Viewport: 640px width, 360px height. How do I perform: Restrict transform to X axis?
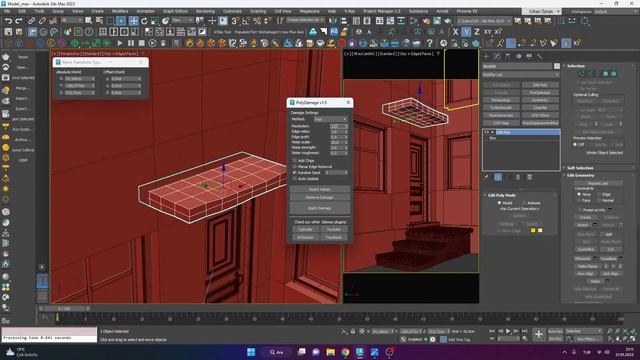point(456,31)
